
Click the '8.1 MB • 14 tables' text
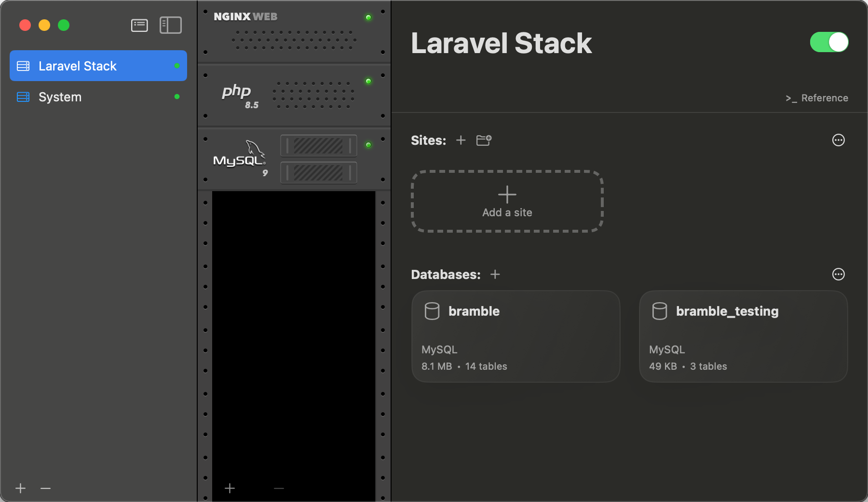point(464,366)
